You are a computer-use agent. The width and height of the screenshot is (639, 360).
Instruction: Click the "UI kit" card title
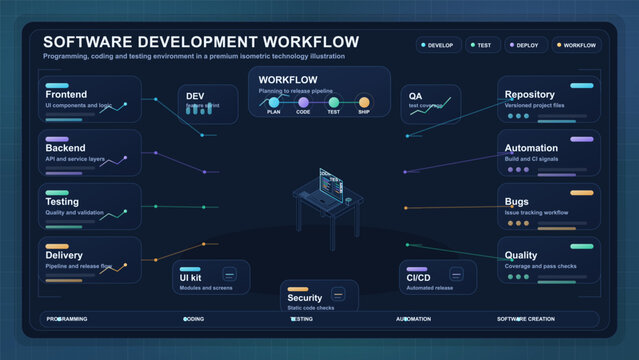pos(190,278)
